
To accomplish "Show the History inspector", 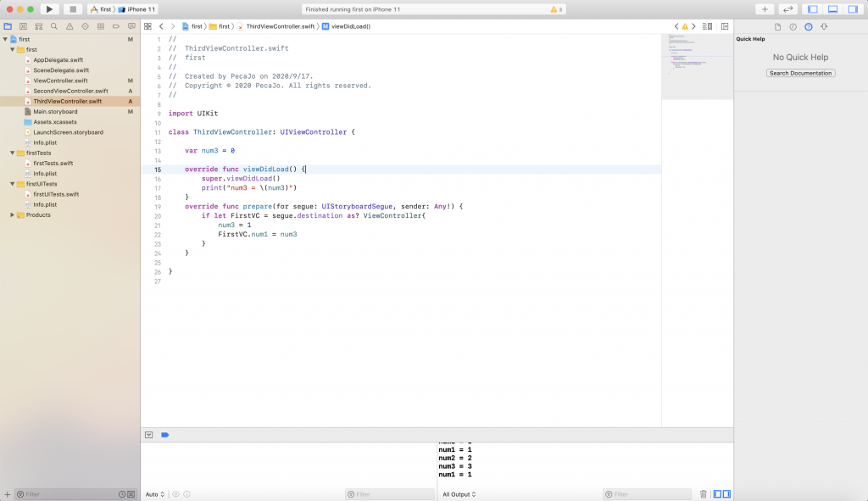I will coord(793,27).
